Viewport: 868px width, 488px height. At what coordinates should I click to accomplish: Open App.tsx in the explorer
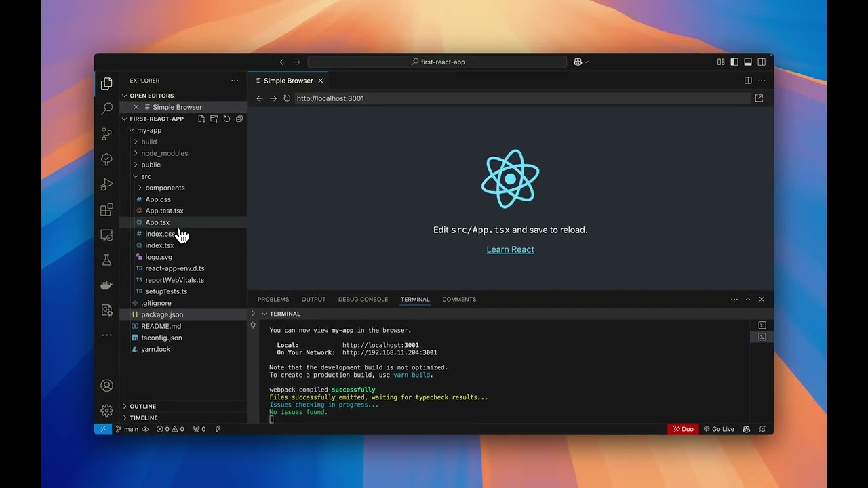coord(157,222)
